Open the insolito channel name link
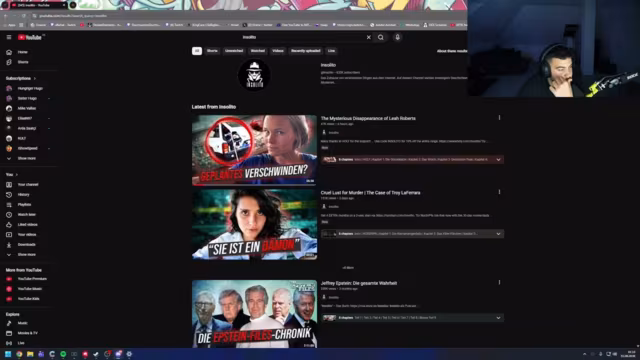This screenshot has height=360, width=640. (328, 65)
